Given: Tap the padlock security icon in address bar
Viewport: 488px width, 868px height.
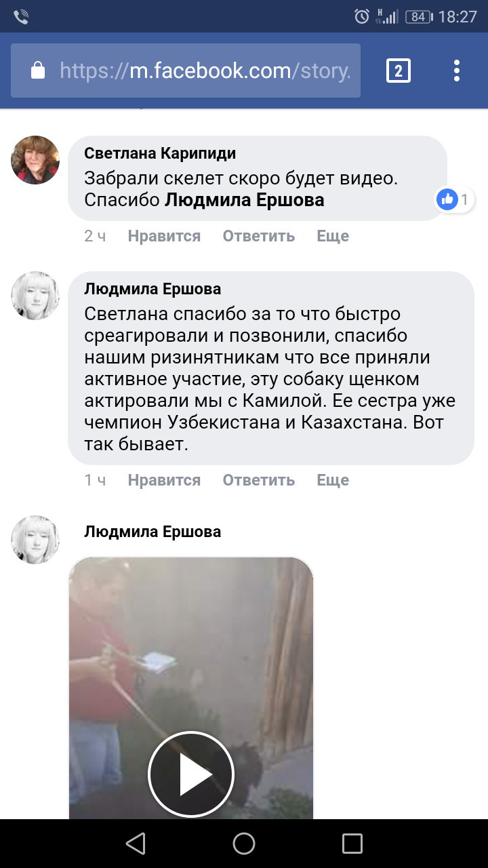Looking at the screenshot, I should click(38, 71).
